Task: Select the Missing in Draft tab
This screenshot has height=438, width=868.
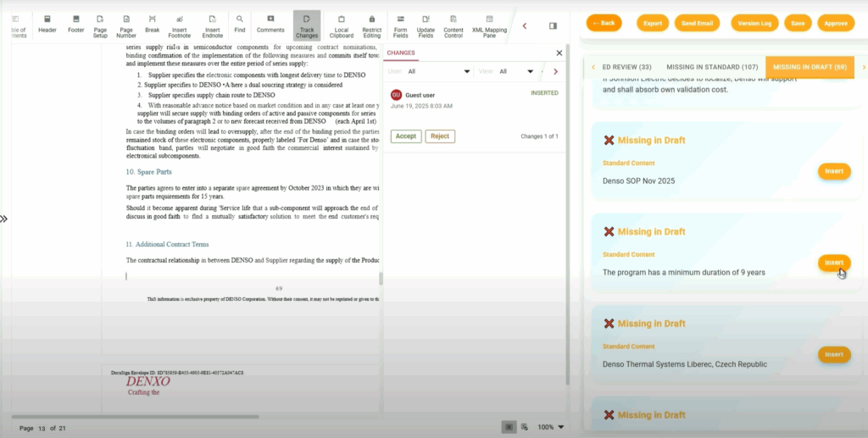Action: point(810,67)
